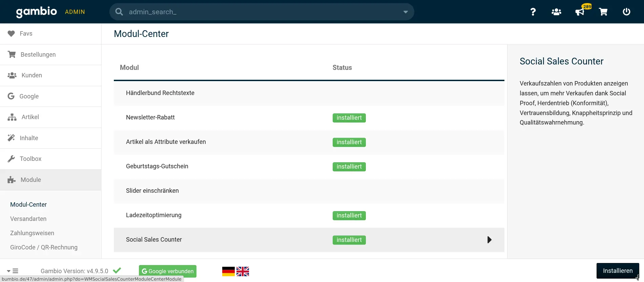
Task: Select the Newsletter-Rabatt module row
Action: click(309, 118)
